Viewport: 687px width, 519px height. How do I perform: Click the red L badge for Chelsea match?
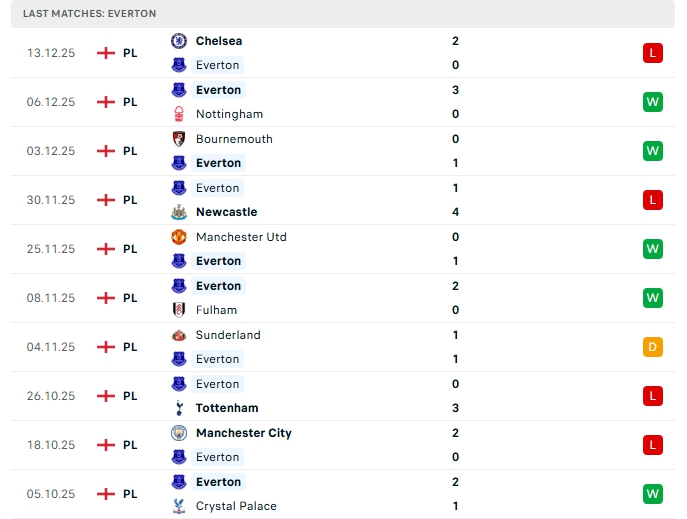653,53
